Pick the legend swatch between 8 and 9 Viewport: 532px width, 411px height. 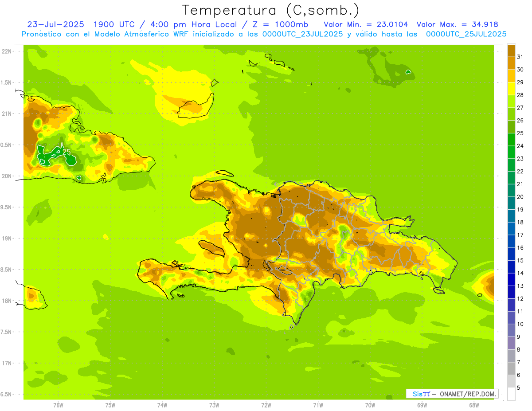click(x=511, y=343)
